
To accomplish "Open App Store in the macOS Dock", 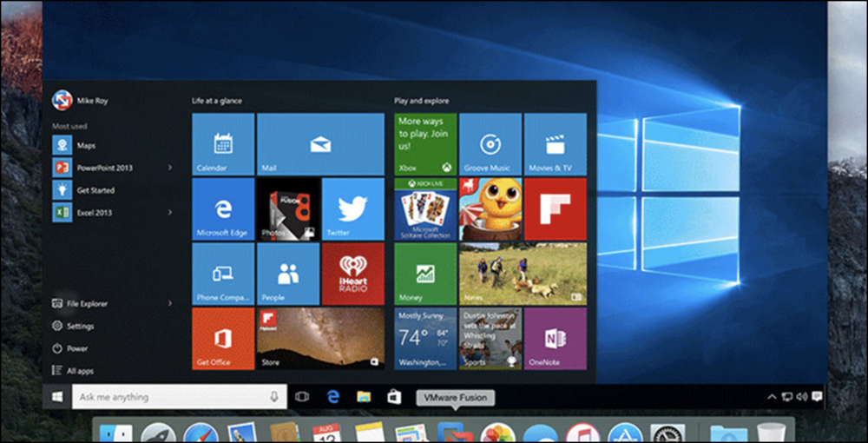I will click(x=625, y=434).
